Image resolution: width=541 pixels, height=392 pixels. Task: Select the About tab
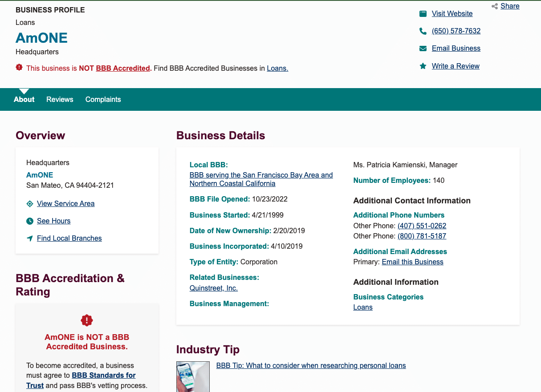click(x=24, y=99)
